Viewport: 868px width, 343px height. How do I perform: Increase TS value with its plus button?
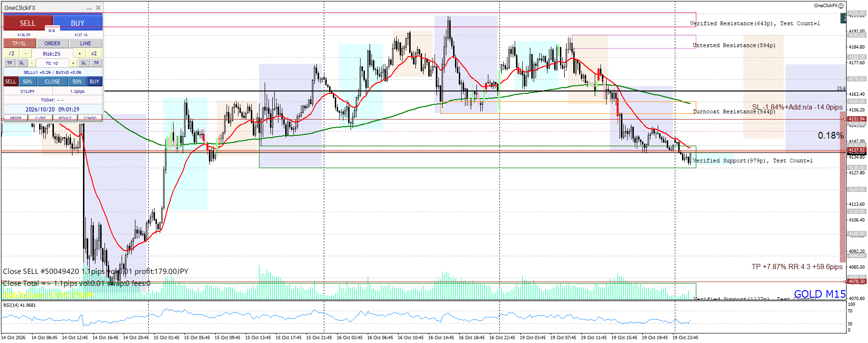pyautogui.click(x=73, y=63)
